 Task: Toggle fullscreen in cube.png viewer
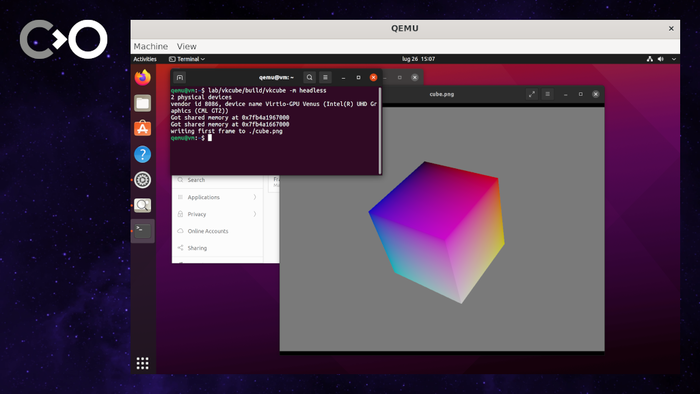pyautogui.click(x=532, y=94)
